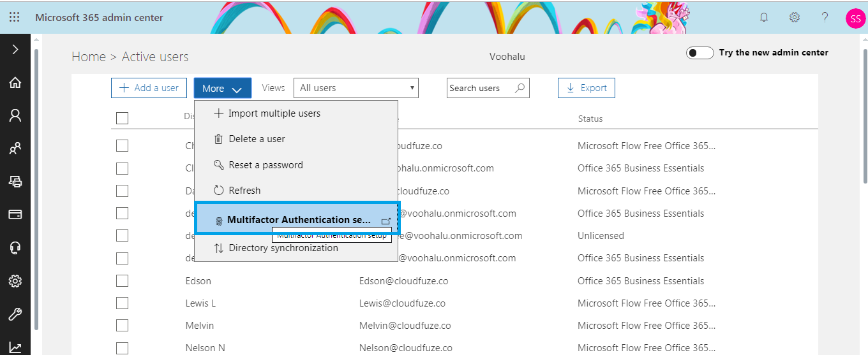Toggle Try the new admin center switch
Screen dimensions: 868x355
(700, 53)
